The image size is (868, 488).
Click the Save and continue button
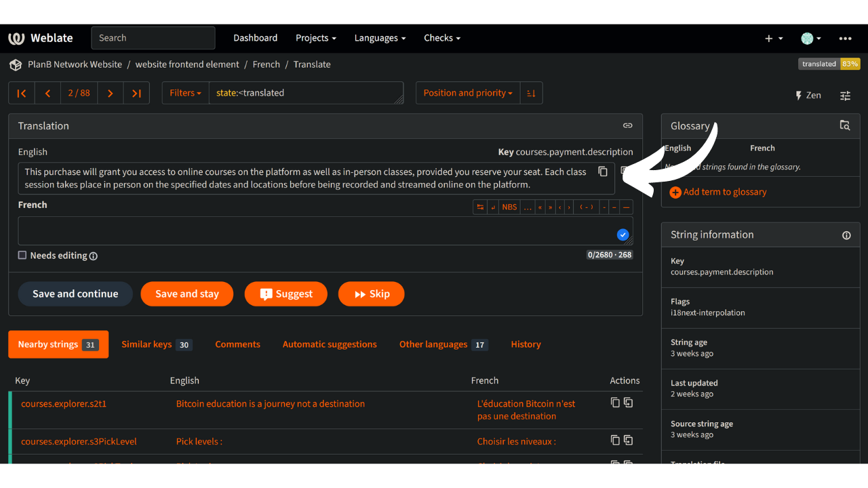coord(75,293)
